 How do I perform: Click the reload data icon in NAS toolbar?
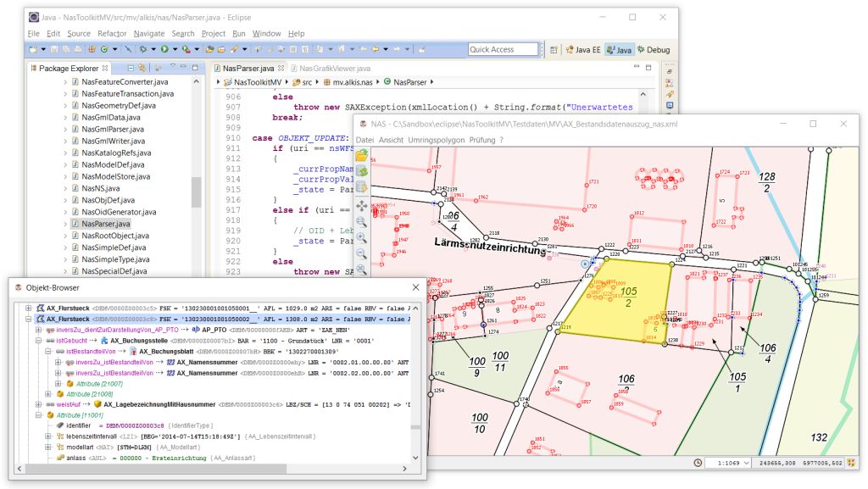click(362, 171)
